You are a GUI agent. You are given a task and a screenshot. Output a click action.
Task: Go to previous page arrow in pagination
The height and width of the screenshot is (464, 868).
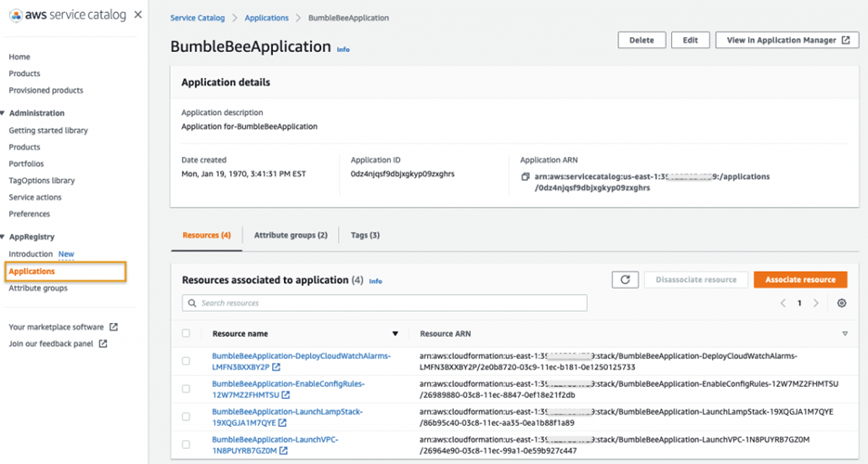783,303
